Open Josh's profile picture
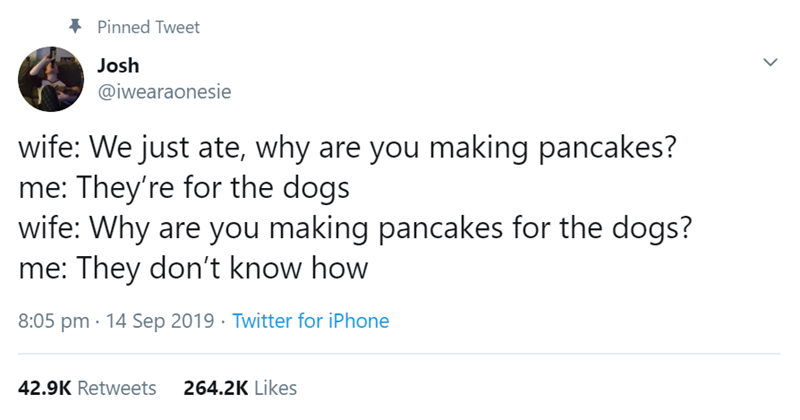 (x=48, y=78)
